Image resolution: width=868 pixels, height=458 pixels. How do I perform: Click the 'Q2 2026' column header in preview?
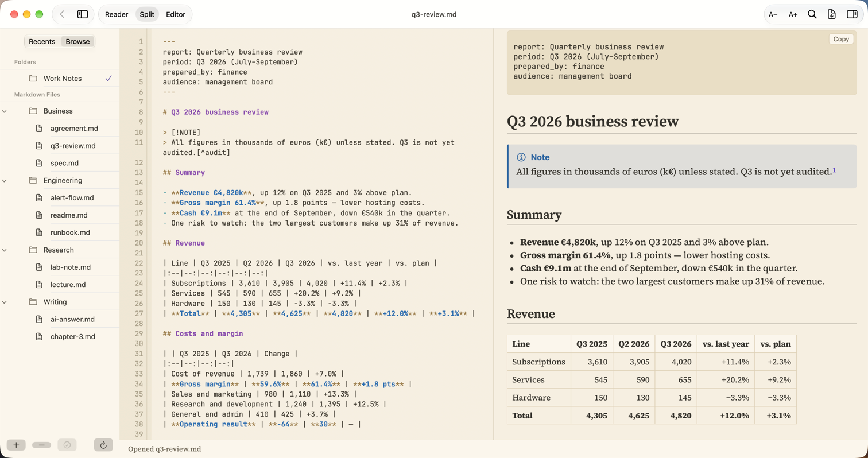point(634,344)
